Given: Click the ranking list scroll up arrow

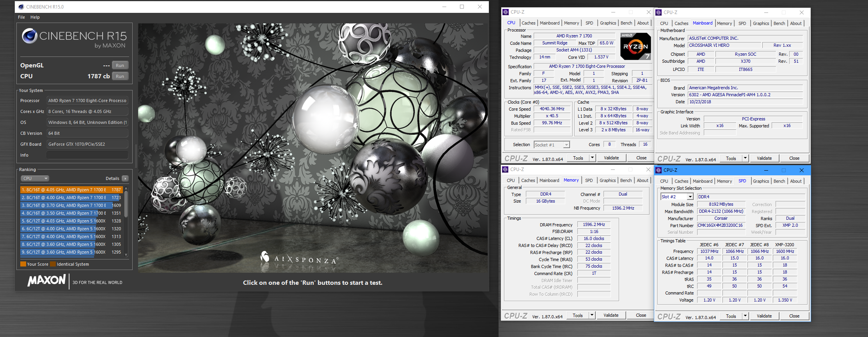Looking at the screenshot, I should [126, 189].
